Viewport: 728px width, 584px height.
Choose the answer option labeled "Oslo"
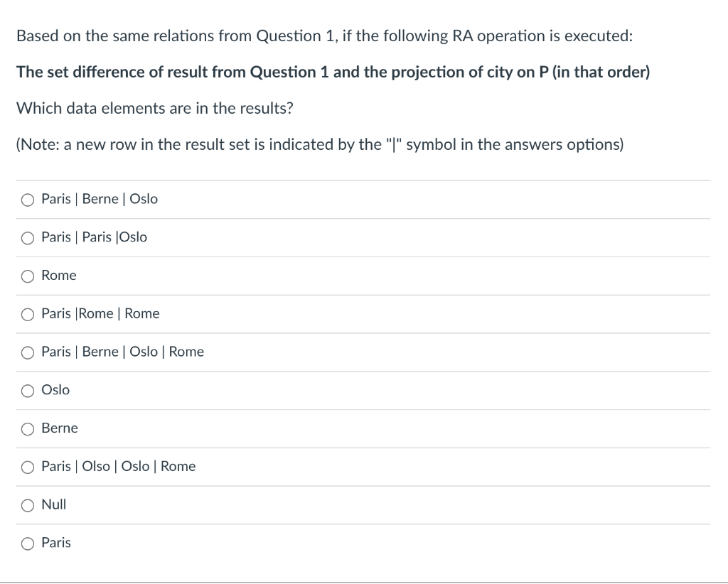coord(55,390)
